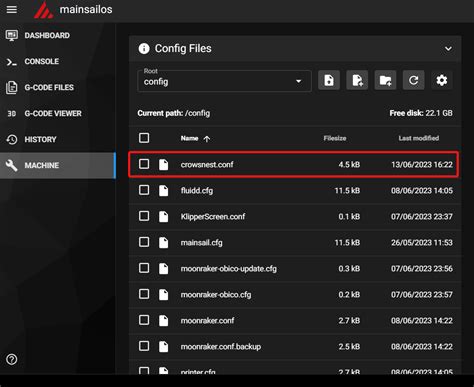Click the Config Files info icon
474x387 pixels.
144,49
